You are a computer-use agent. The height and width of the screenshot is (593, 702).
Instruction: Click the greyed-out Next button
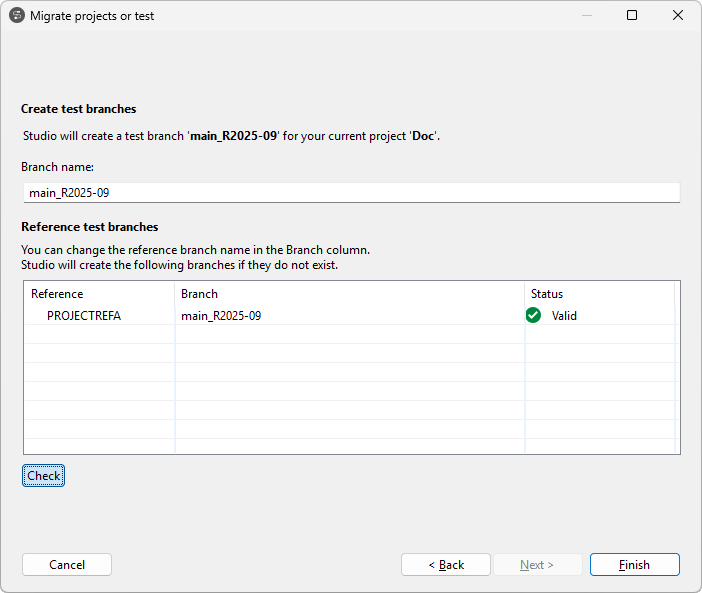click(x=537, y=565)
